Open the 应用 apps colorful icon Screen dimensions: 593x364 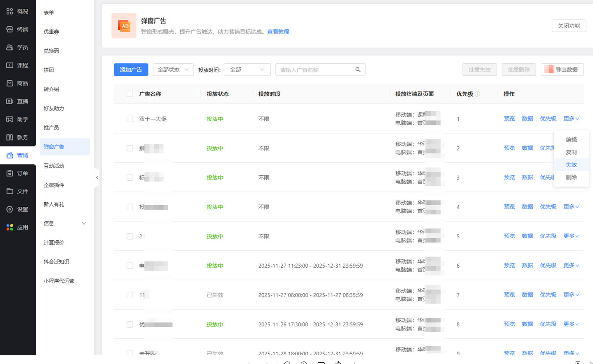[10, 227]
